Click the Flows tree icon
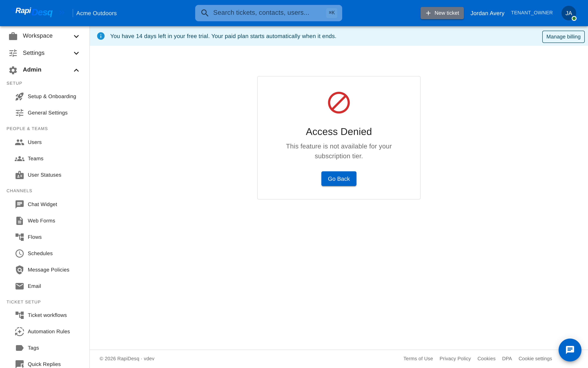The height and width of the screenshot is (368, 588). (19, 237)
